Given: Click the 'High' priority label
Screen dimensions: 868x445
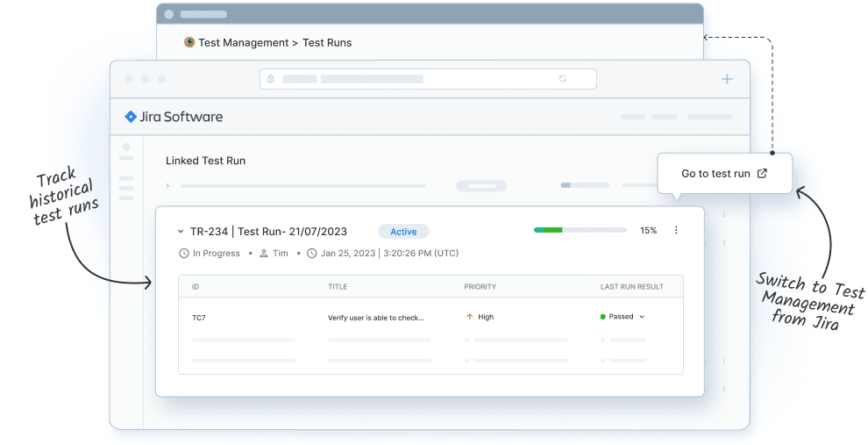Looking at the screenshot, I should 486,317.
